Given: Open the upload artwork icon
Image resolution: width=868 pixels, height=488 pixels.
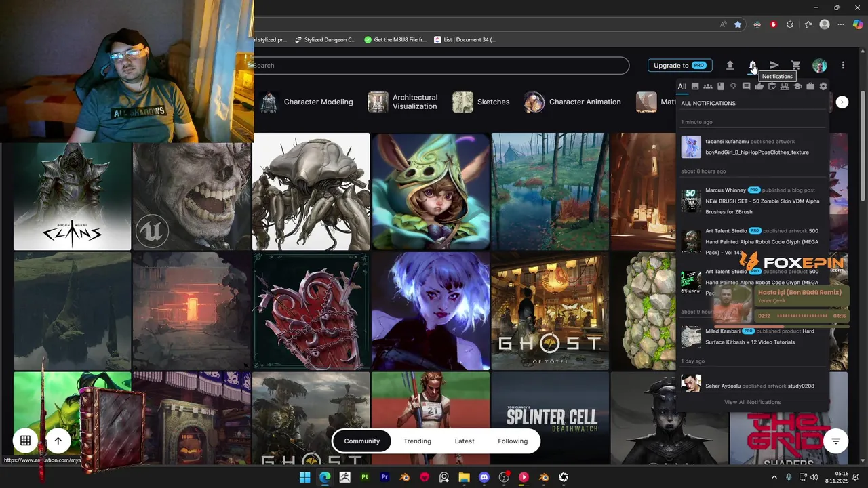Looking at the screenshot, I should [x=730, y=66].
